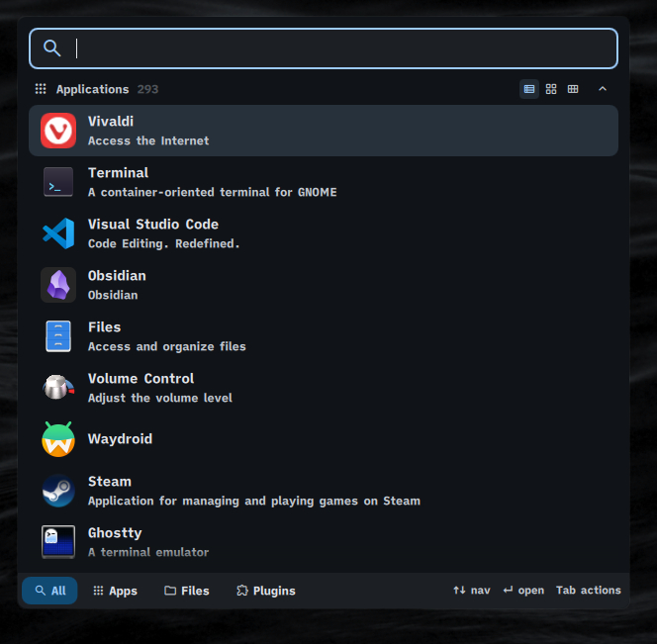Viewport: 657px width, 644px height.
Task: Click inside the search input field
Action: 336,48
